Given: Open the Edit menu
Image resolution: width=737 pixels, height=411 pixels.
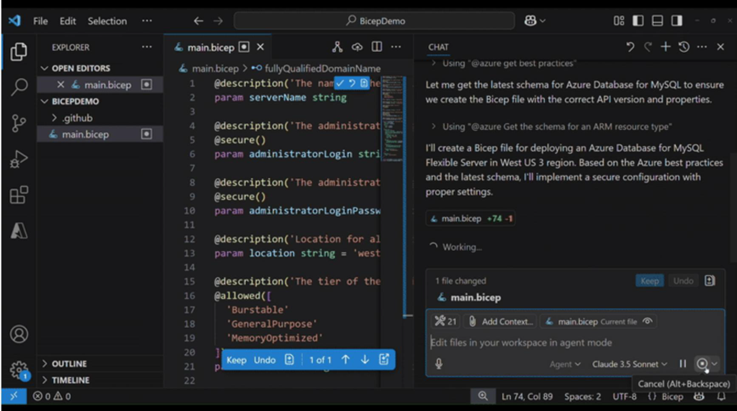Looking at the screenshot, I should click(x=68, y=21).
